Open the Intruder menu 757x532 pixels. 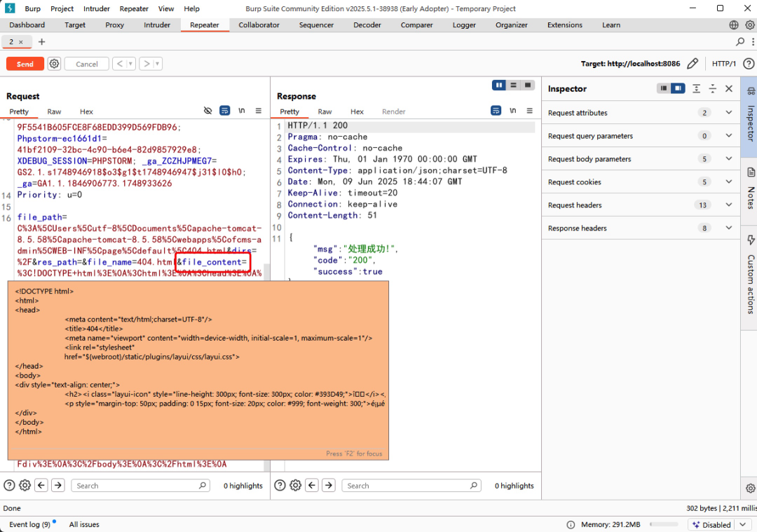pos(97,8)
